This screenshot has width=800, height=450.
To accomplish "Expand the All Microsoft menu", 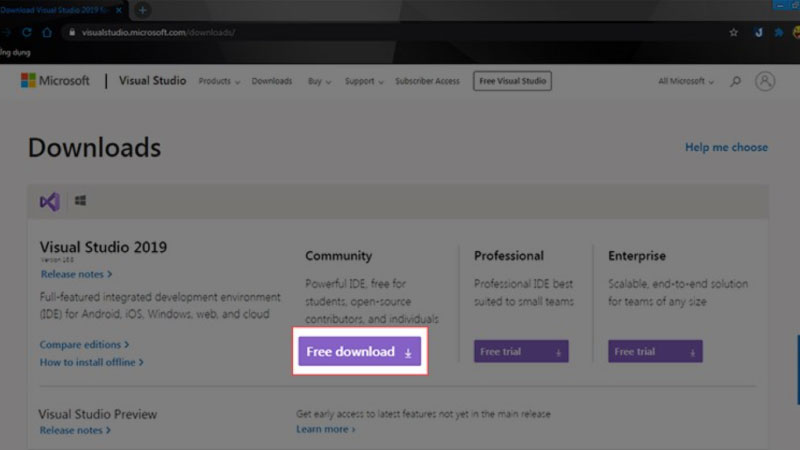I will pos(686,81).
